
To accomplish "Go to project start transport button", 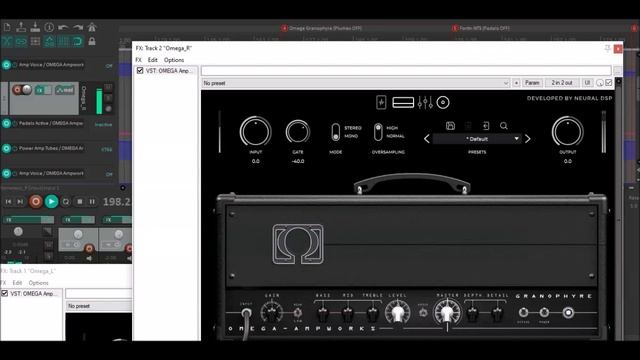I will [x=8, y=202].
